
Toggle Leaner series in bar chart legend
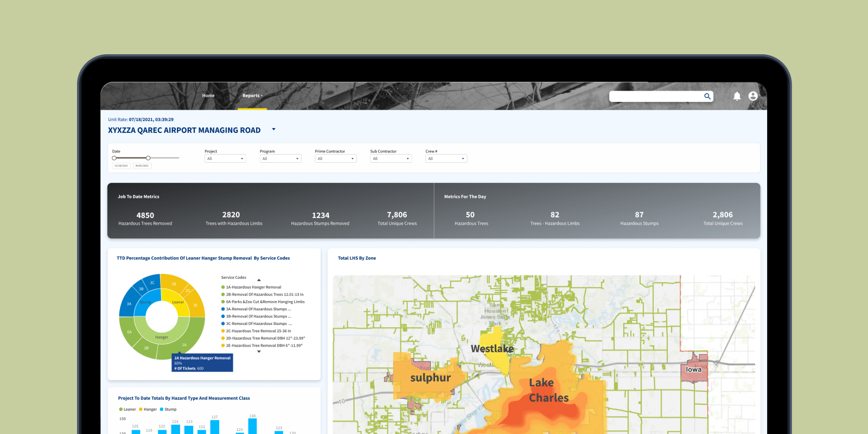(127, 410)
